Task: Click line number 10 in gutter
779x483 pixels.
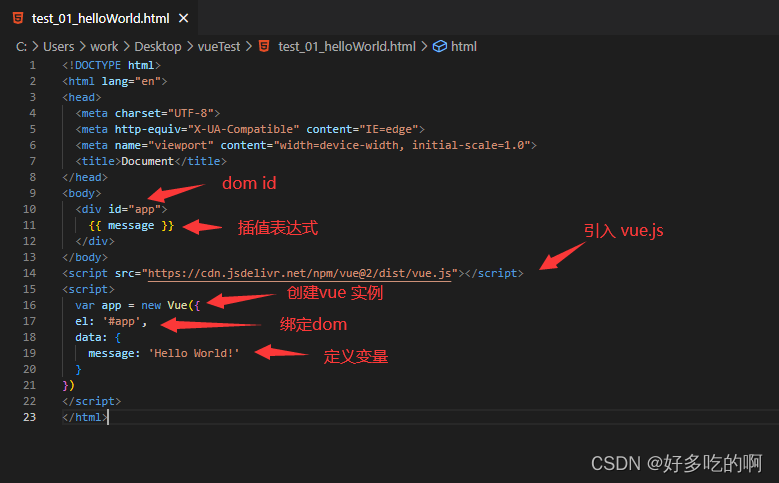Action: (x=29, y=209)
